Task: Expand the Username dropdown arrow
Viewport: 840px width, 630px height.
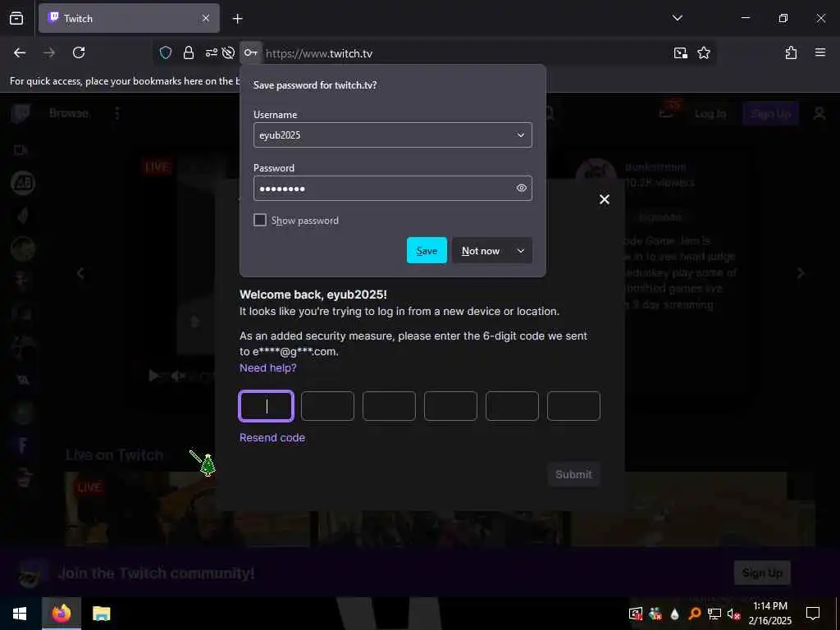Action: click(521, 135)
